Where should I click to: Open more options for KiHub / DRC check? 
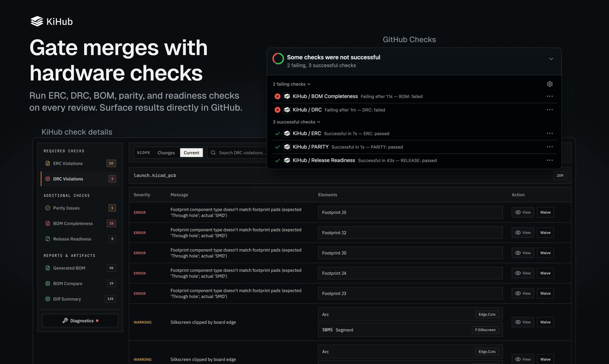click(550, 110)
